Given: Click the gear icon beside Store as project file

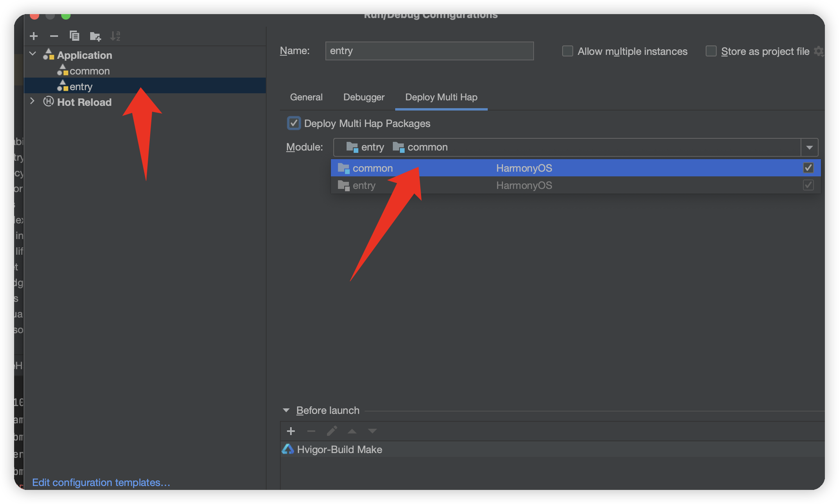Looking at the screenshot, I should pos(819,51).
